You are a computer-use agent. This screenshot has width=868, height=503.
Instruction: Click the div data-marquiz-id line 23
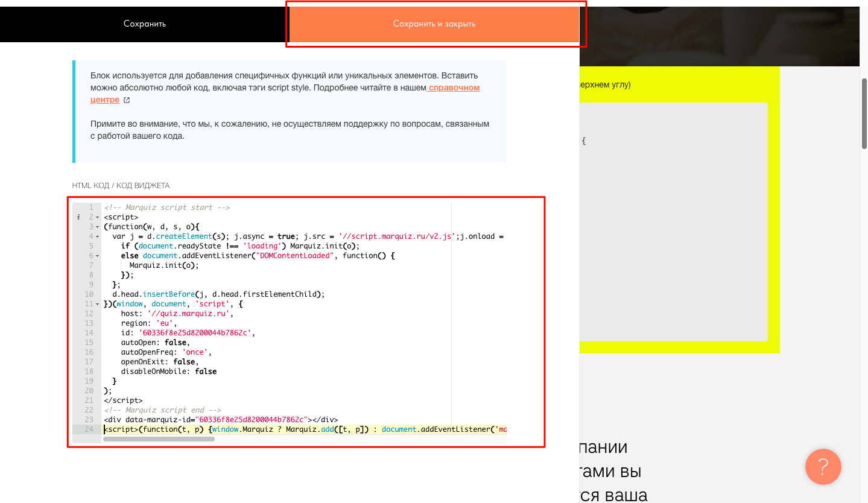tap(221, 420)
